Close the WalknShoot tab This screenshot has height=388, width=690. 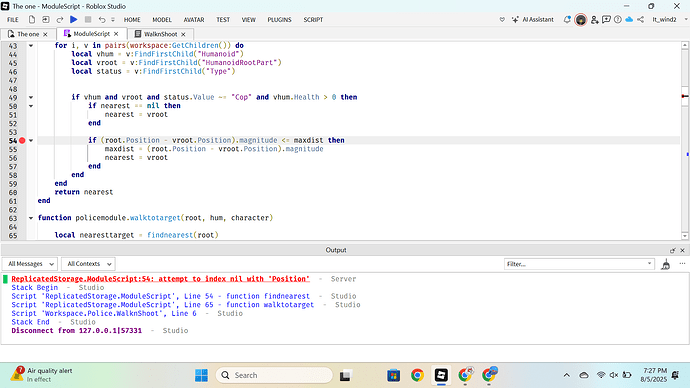coord(184,34)
